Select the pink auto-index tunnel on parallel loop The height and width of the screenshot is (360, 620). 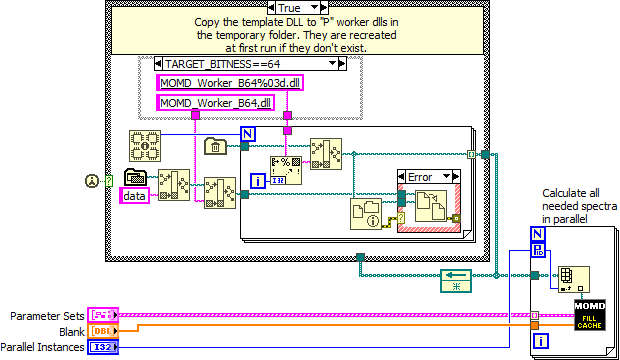coord(535,315)
